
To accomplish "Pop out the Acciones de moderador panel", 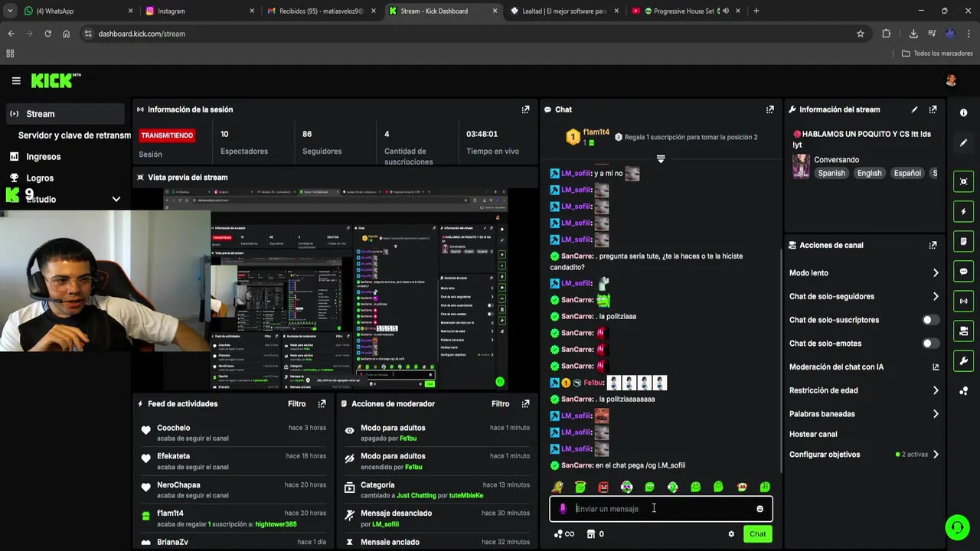I will (525, 403).
